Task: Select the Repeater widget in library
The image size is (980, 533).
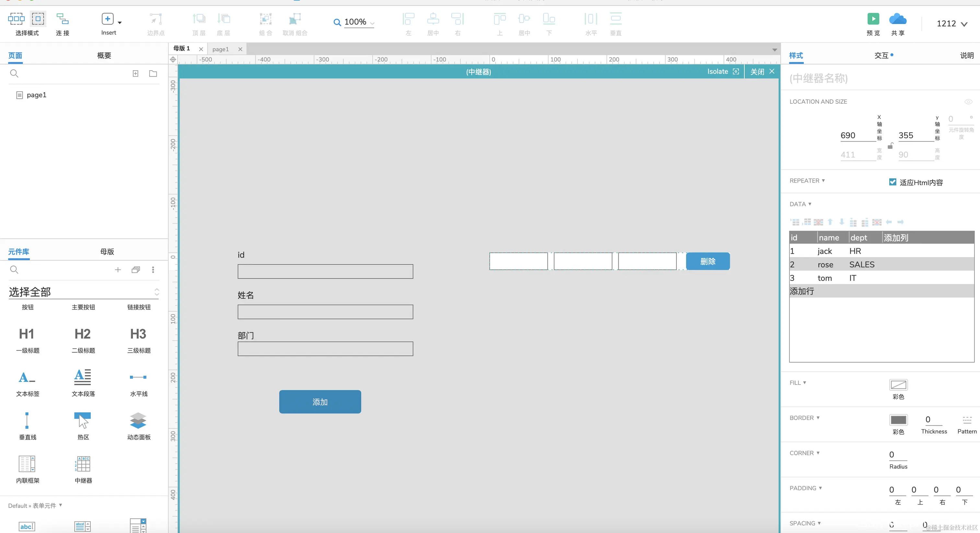Action: [83, 464]
